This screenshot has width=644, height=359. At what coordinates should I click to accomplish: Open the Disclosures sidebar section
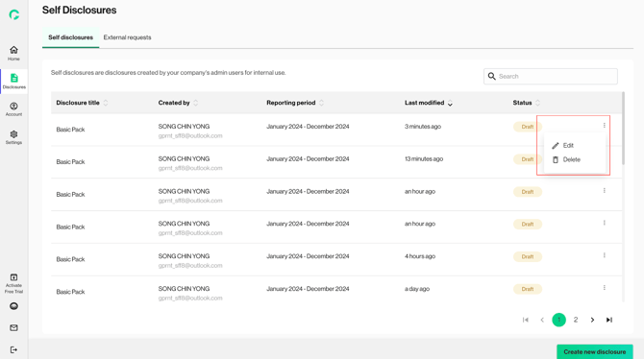(14, 82)
